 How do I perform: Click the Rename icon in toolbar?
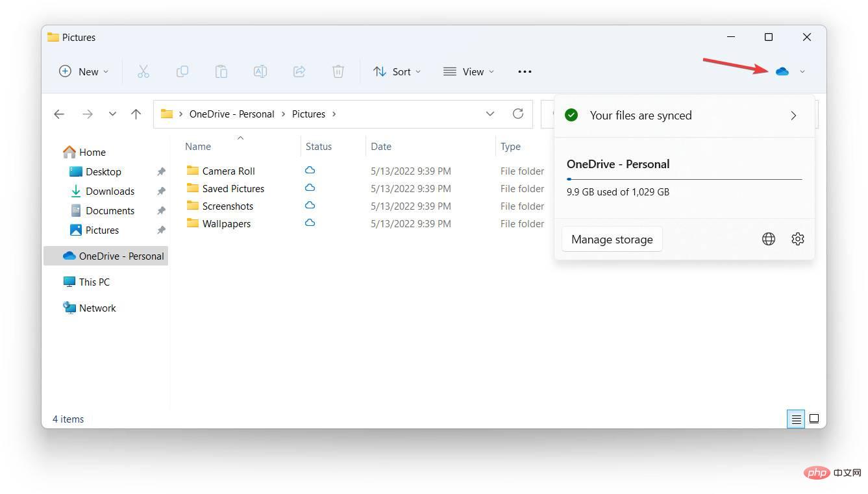pyautogui.click(x=260, y=71)
